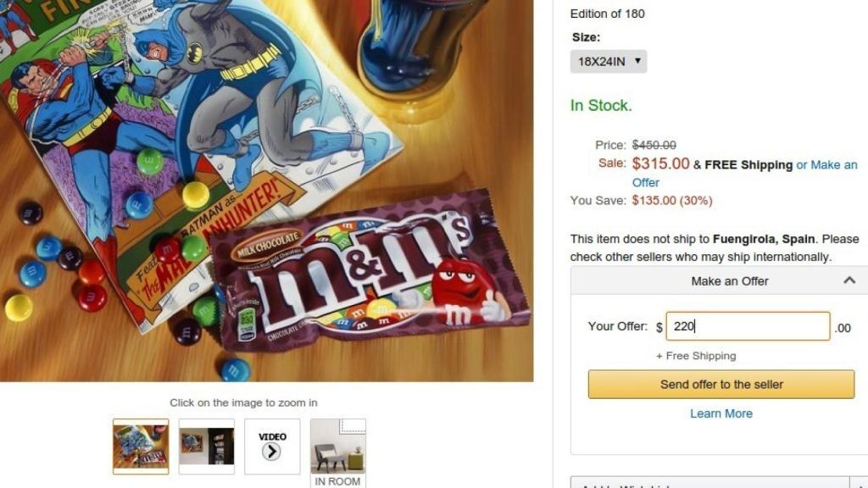Screen dimensions: 868x488
Task: Click the $315.00 sale price
Action: (660, 164)
